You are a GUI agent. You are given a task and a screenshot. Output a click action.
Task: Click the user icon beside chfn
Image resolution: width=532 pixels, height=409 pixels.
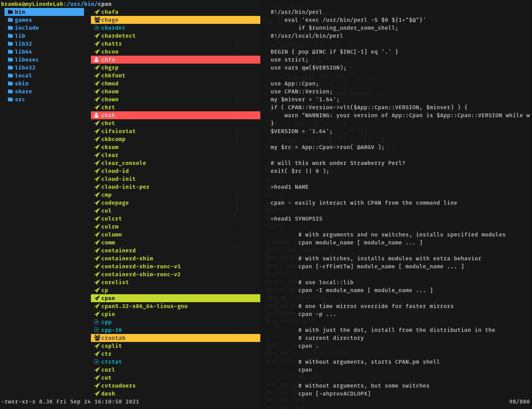coord(97,60)
